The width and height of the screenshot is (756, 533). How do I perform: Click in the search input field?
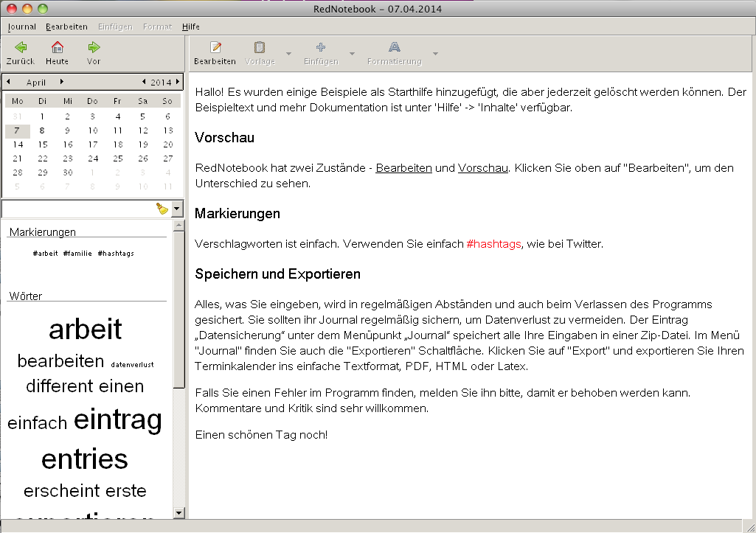coord(78,209)
